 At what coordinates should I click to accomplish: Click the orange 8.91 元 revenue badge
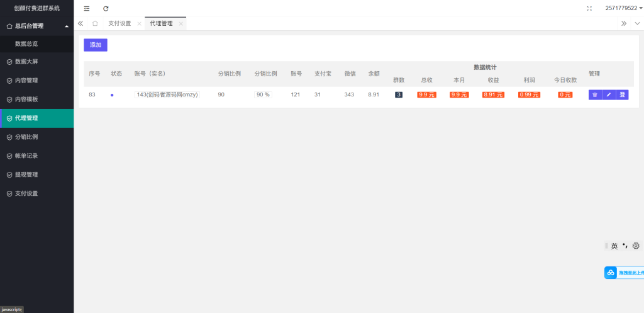(x=493, y=94)
